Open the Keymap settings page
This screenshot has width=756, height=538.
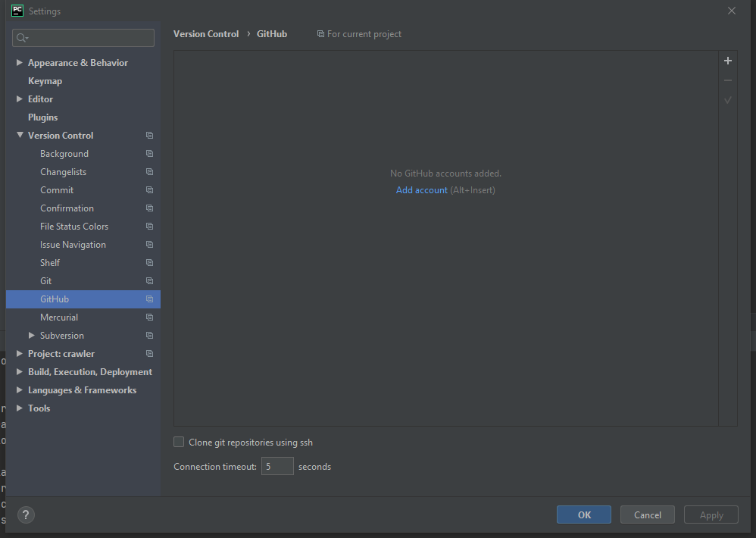[45, 81]
